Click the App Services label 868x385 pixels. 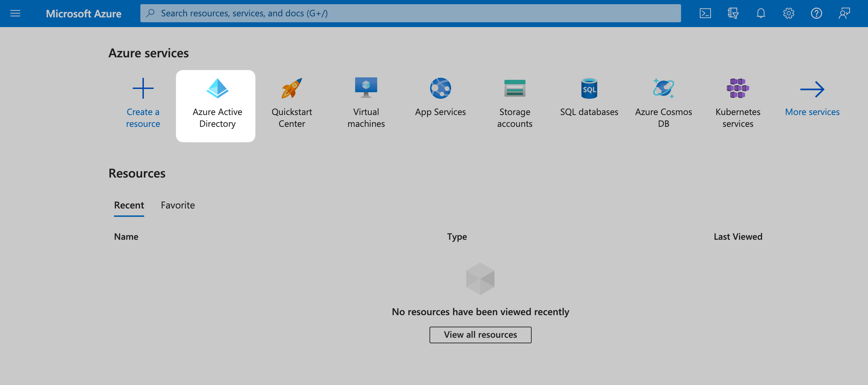(441, 112)
